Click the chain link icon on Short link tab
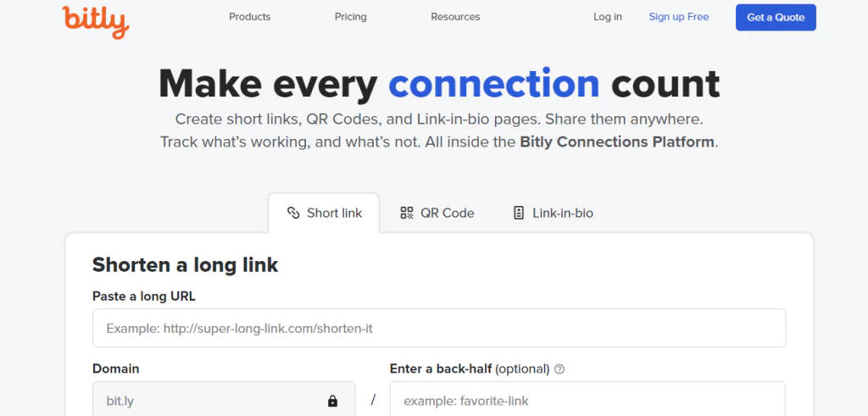Screen dimensions: 868x416 tap(293, 213)
